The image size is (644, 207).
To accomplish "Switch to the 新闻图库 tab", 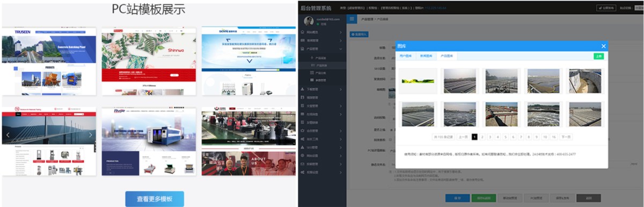I will (426, 56).
